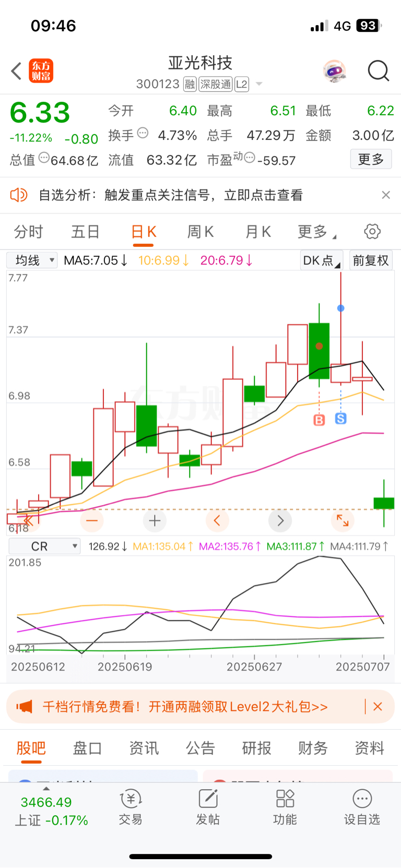Tap the 前复权 adjustment button
The image size is (401, 868).
[371, 260]
